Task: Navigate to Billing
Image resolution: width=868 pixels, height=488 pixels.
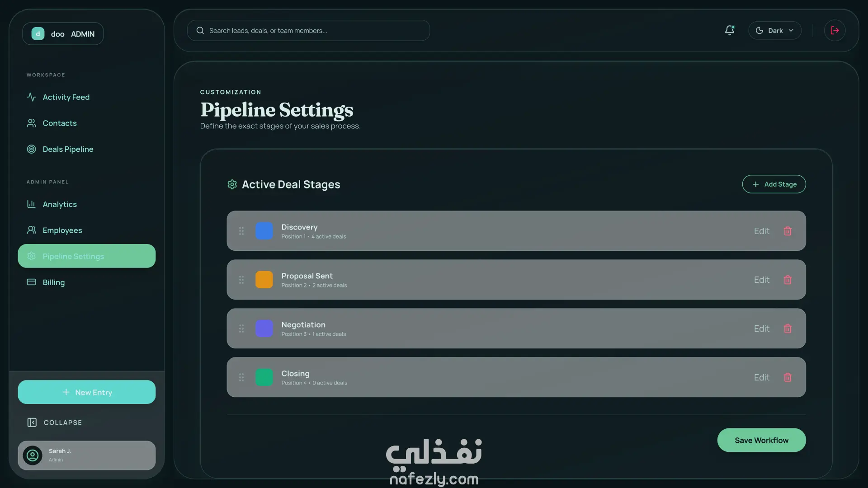Action: click(x=53, y=282)
